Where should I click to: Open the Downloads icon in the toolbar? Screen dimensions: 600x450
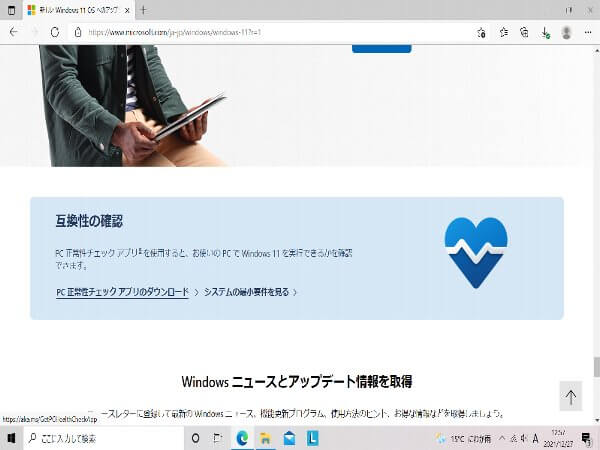545,33
